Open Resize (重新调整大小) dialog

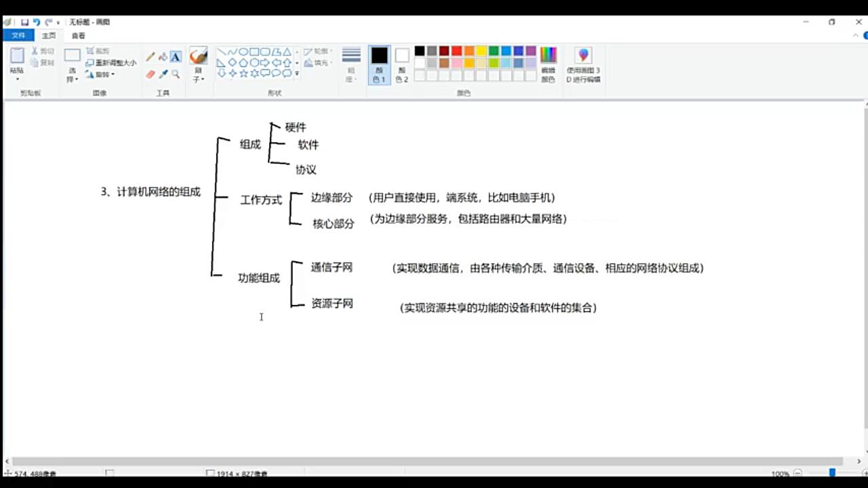[111, 62]
